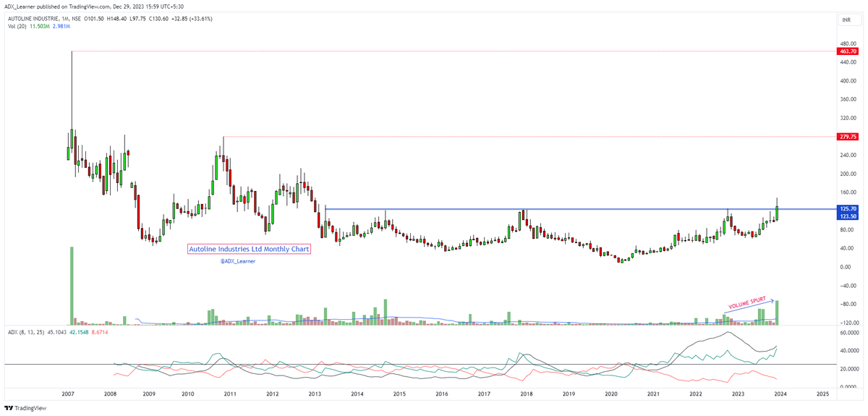Click the 480.00 price axis label

[x=847, y=44]
